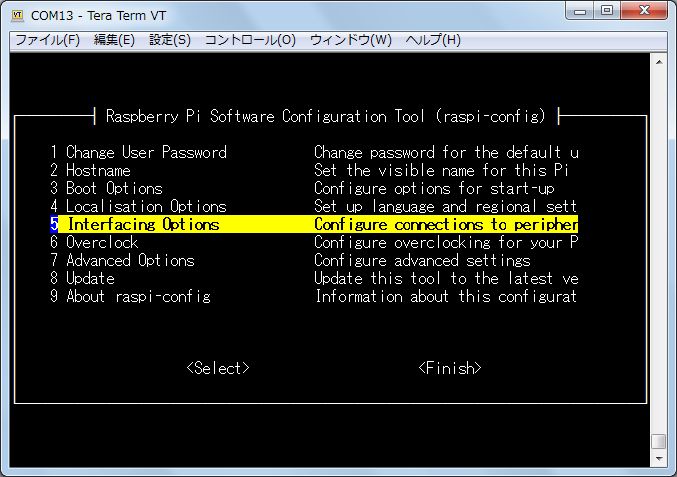Open the ファイル(F) menu

coord(47,40)
